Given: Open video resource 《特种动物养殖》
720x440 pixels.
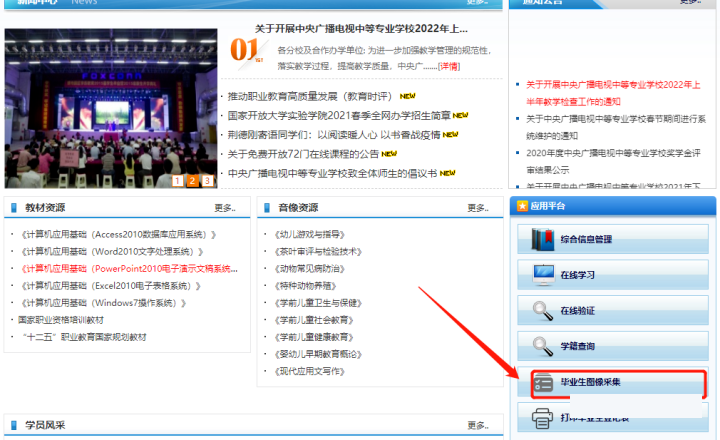Looking at the screenshot, I should (x=305, y=286).
